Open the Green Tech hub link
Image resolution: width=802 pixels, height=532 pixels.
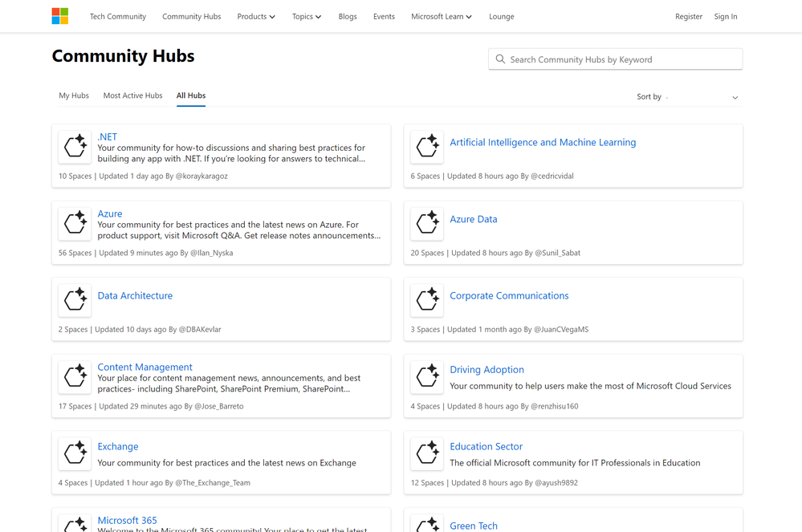pyautogui.click(x=474, y=526)
